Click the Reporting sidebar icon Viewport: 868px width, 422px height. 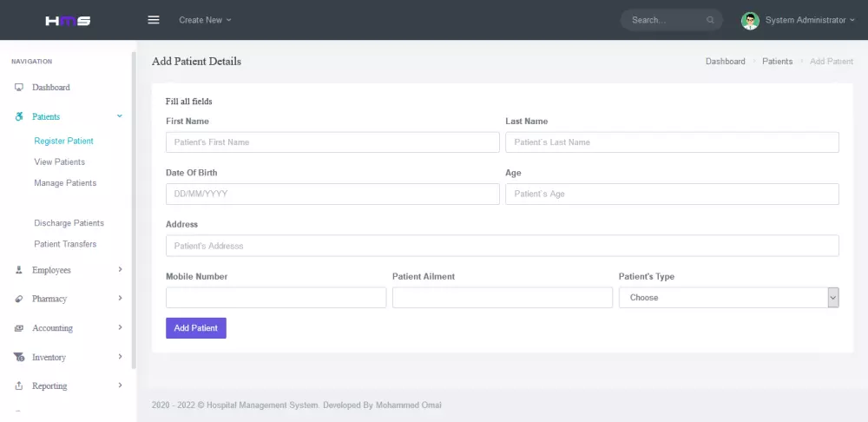[x=18, y=386]
